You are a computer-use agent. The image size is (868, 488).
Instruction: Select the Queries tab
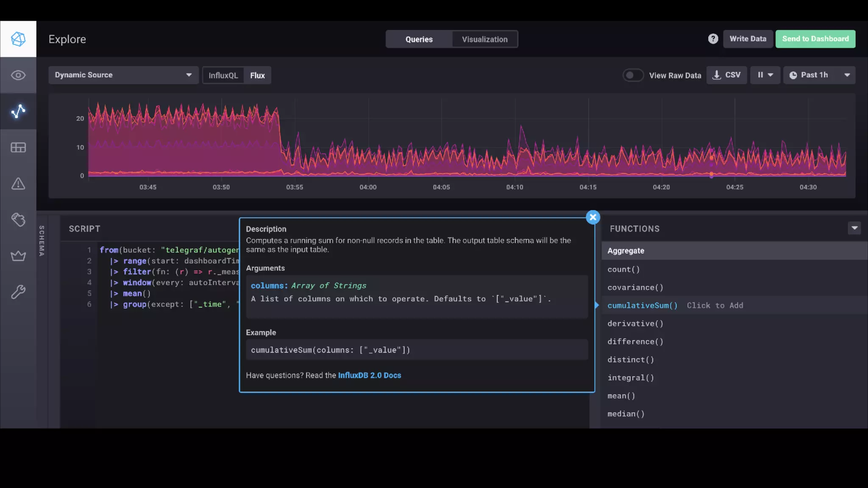coord(419,39)
